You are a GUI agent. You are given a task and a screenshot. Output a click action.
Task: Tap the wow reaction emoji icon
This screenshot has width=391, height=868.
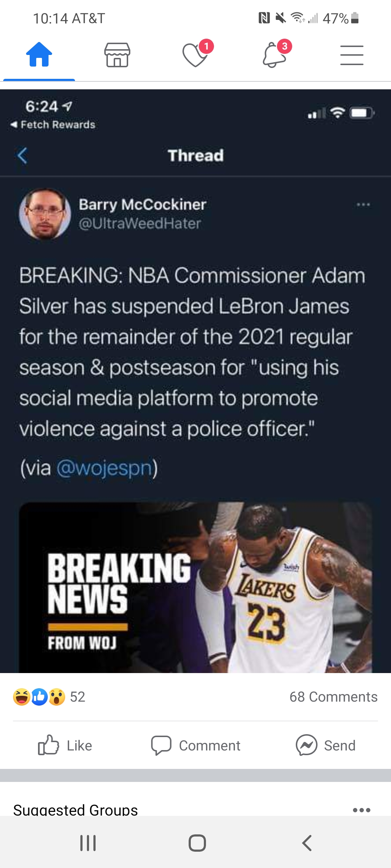[57, 697]
